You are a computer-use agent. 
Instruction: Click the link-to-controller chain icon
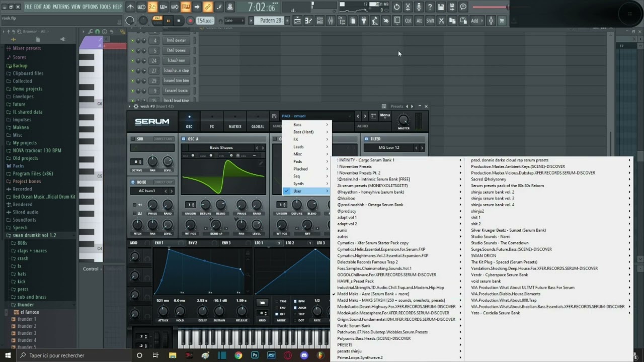click(208, 7)
